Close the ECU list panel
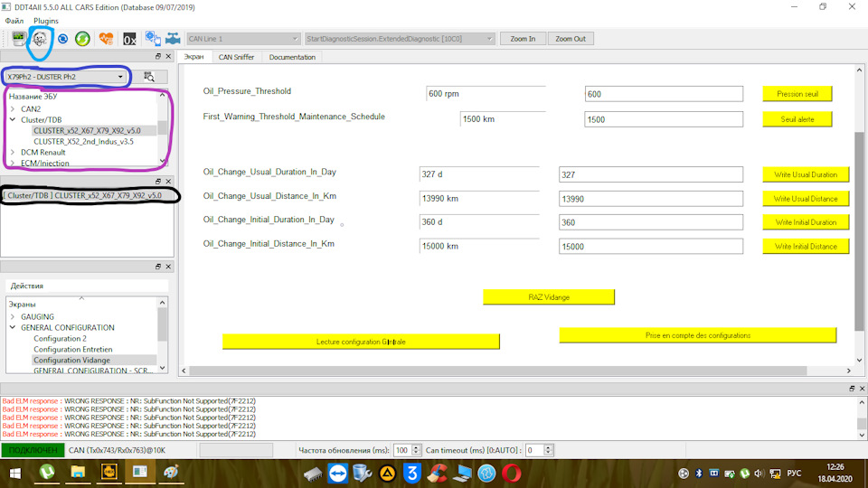This screenshot has width=868, height=488. (x=169, y=56)
